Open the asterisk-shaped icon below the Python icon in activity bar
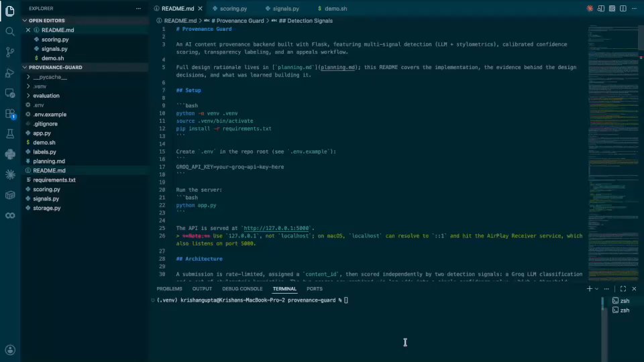 click(10, 174)
